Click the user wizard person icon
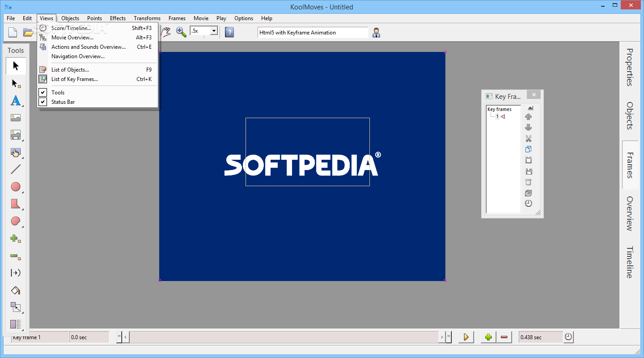 click(377, 32)
